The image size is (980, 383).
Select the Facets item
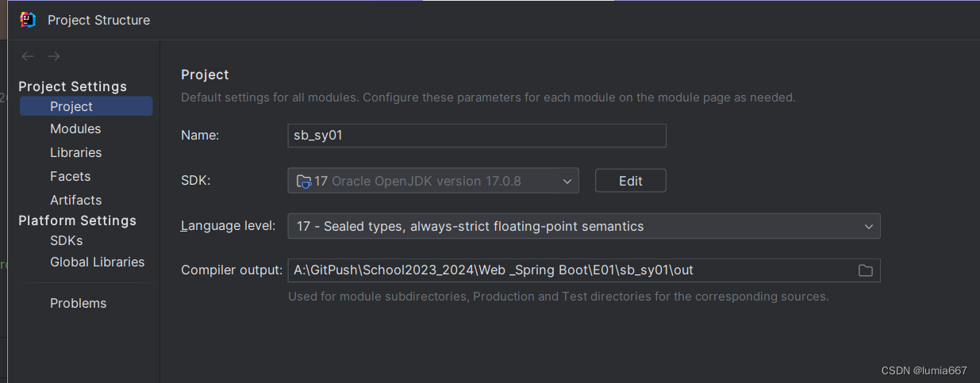[x=70, y=176]
